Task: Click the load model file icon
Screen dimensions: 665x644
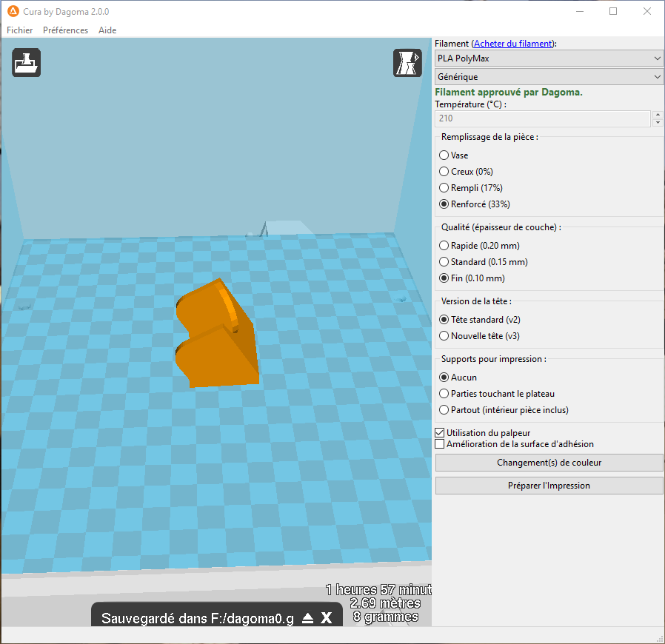Action: (x=27, y=62)
